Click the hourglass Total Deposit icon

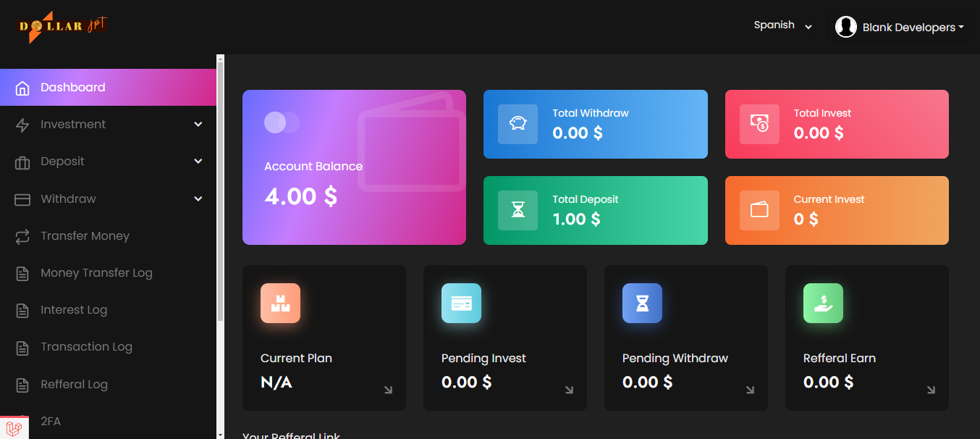click(518, 210)
